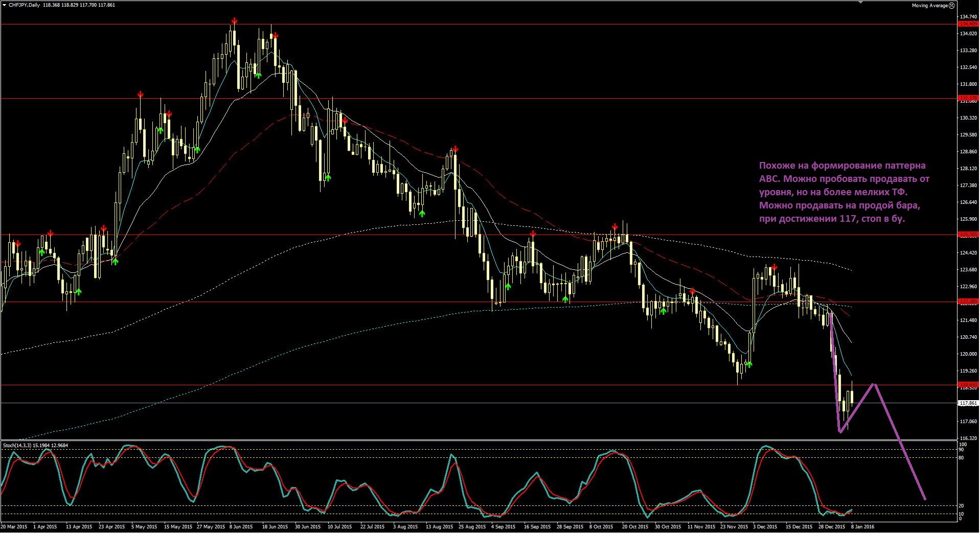Click the Stoch(14,3,3) indicator label
This screenshot has height=533, width=980.
pyautogui.click(x=17, y=445)
